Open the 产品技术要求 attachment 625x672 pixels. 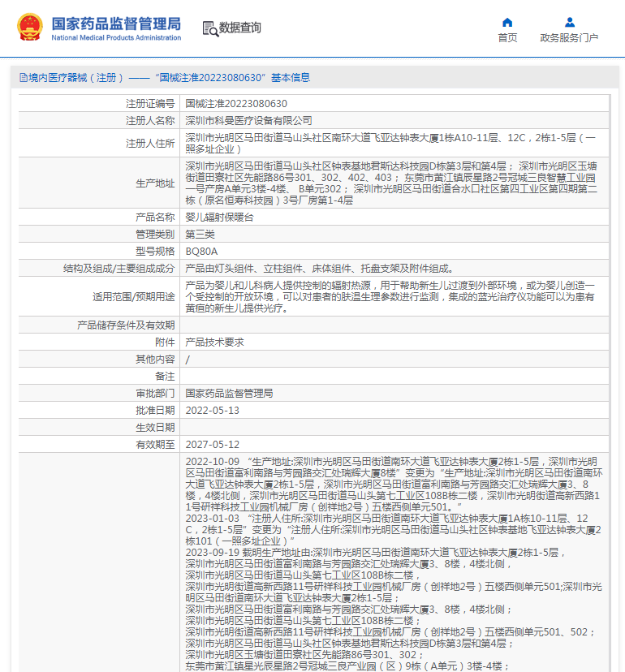[x=214, y=342]
